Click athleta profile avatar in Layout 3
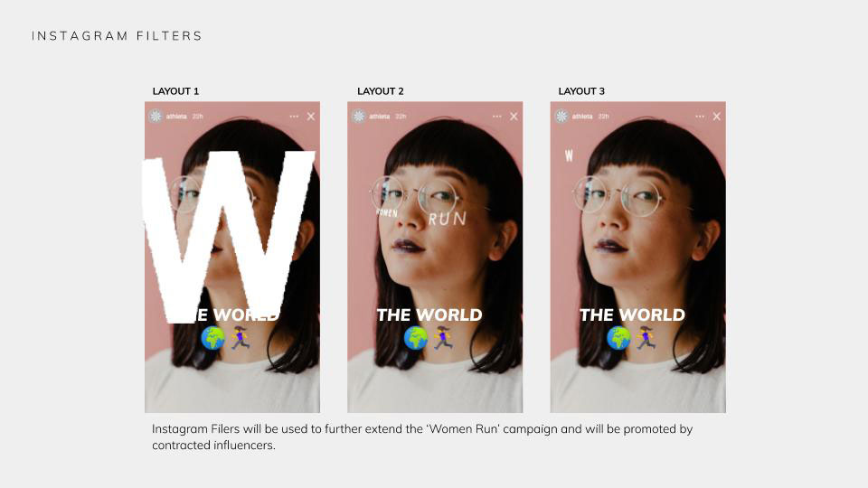868x488 pixels. [561, 117]
